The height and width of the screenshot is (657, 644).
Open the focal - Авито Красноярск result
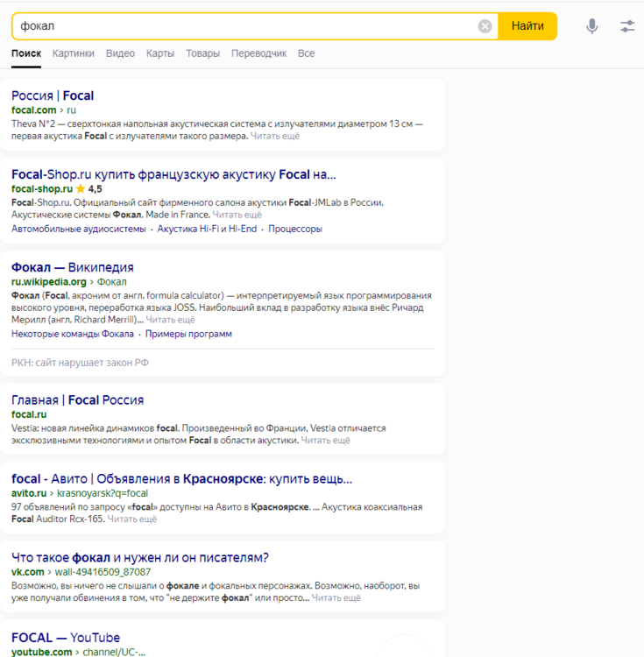point(182,479)
